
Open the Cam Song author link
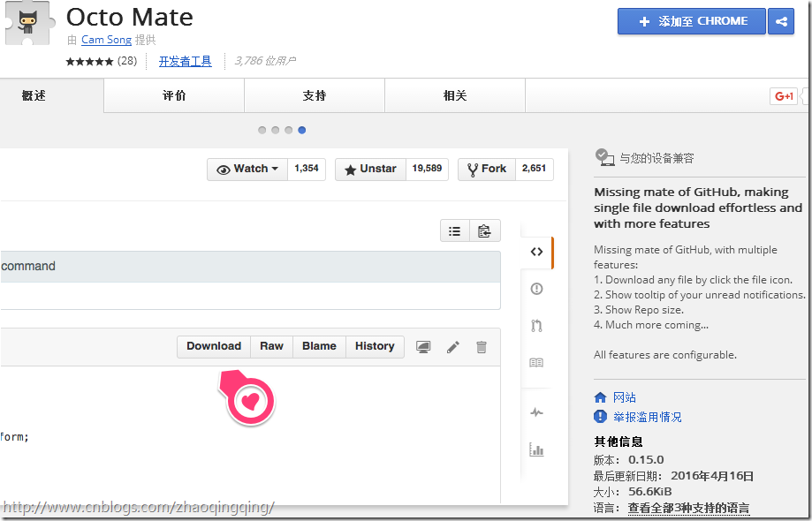click(106, 40)
